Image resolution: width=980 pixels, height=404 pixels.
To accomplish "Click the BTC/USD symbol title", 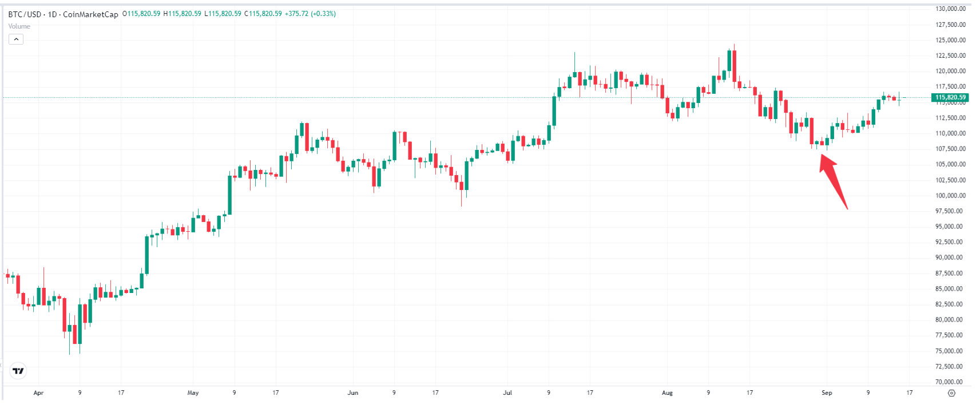I will tap(25, 14).
